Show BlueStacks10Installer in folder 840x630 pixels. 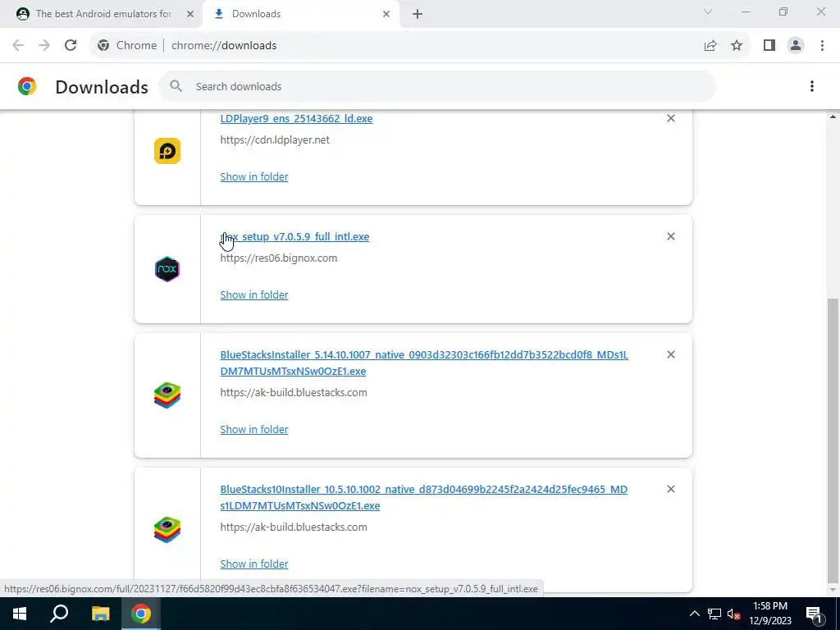coord(254,564)
